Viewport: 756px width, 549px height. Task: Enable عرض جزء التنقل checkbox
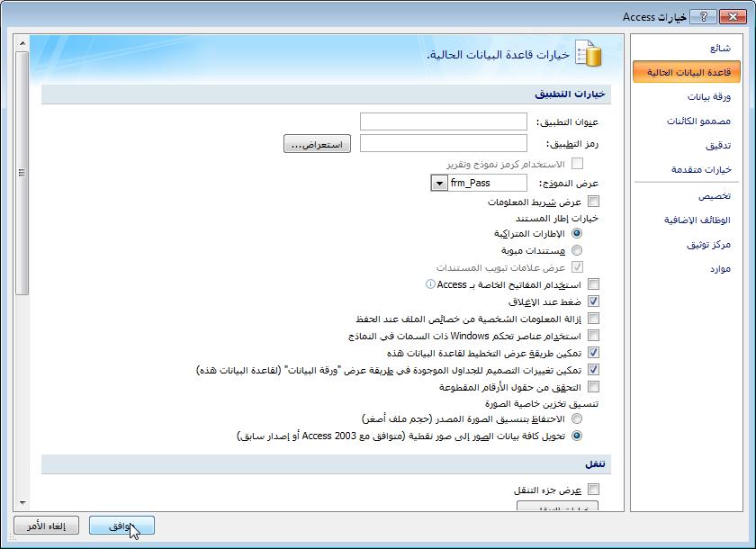click(x=593, y=490)
